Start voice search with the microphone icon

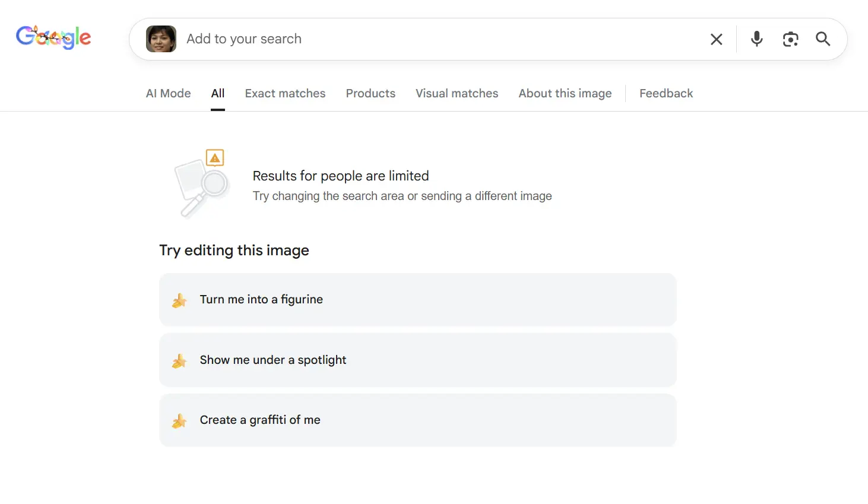tap(756, 39)
